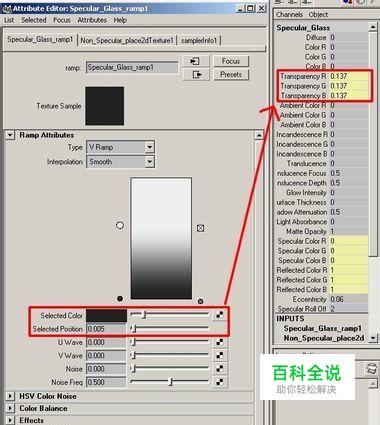Click the V Wave map checker icon
Viewport: 380px width, 425px height.
point(220,355)
